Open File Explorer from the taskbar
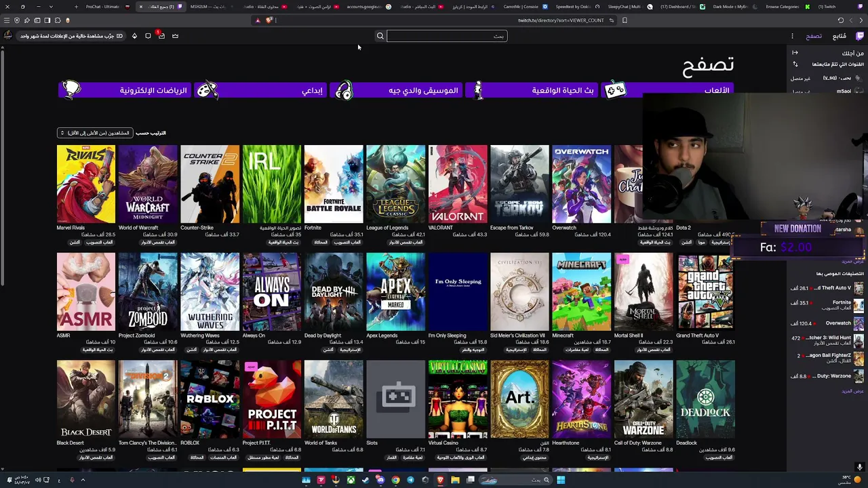 coord(455,481)
